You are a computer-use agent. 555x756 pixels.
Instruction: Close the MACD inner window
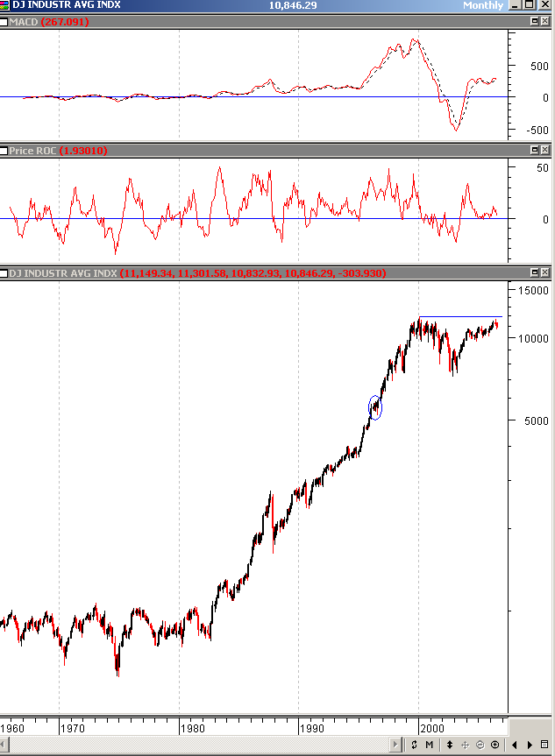[x=544, y=21]
